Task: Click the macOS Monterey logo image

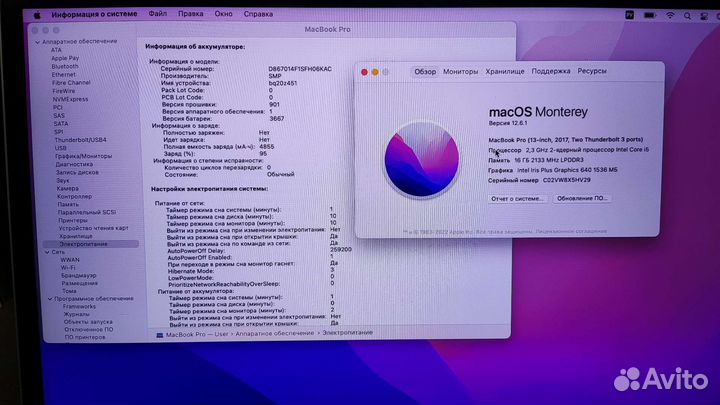Action: pyautogui.click(x=422, y=159)
